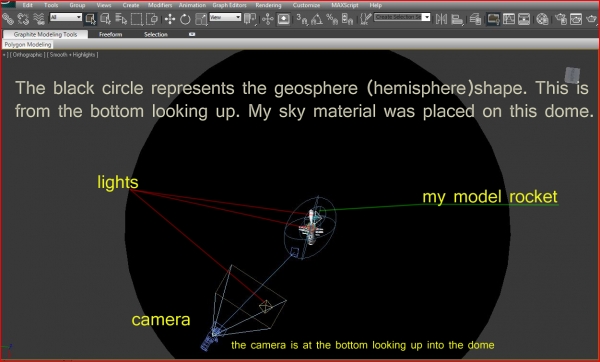Open the Group menu

click(x=77, y=5)
